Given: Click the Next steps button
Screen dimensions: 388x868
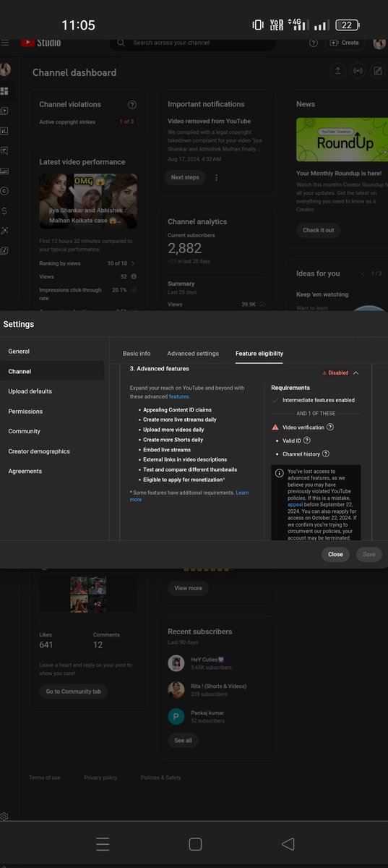Looking at the screenshot, I should [x=186, y=177].
